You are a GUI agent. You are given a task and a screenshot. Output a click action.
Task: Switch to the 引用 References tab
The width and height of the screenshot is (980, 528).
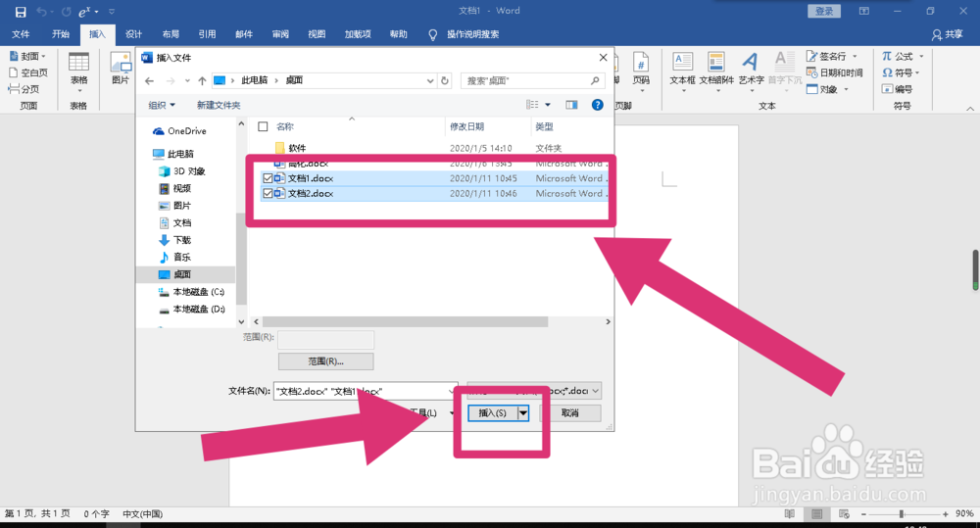click(207, 34)
